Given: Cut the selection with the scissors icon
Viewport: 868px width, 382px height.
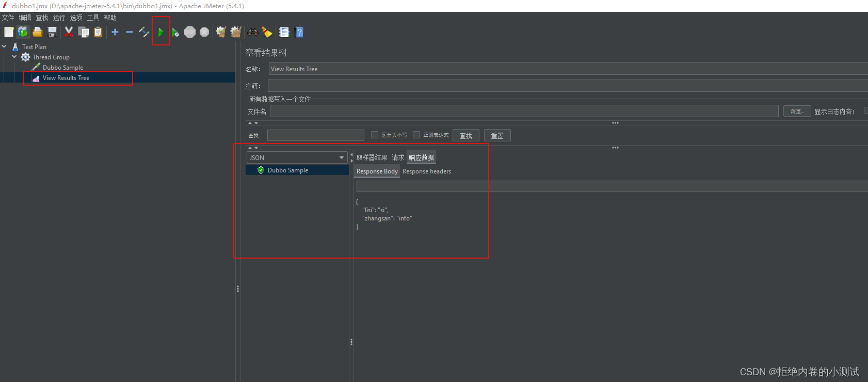Looking at the screenshot, I should pos(69,32).
